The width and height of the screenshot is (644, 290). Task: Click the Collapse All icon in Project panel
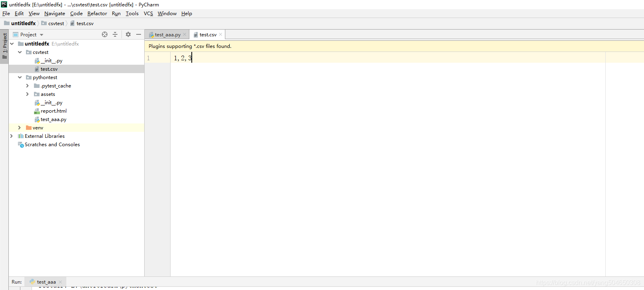click(115, 34)
